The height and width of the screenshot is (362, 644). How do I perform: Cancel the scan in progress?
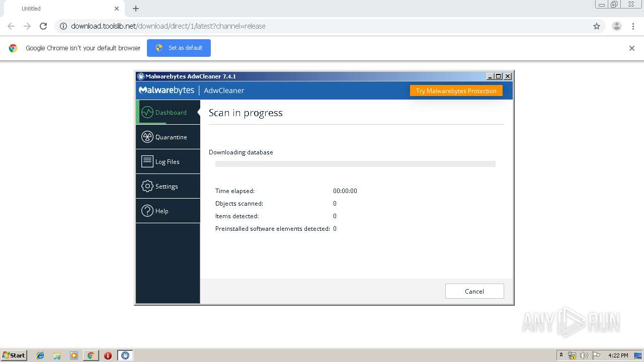tap(474, 291)
